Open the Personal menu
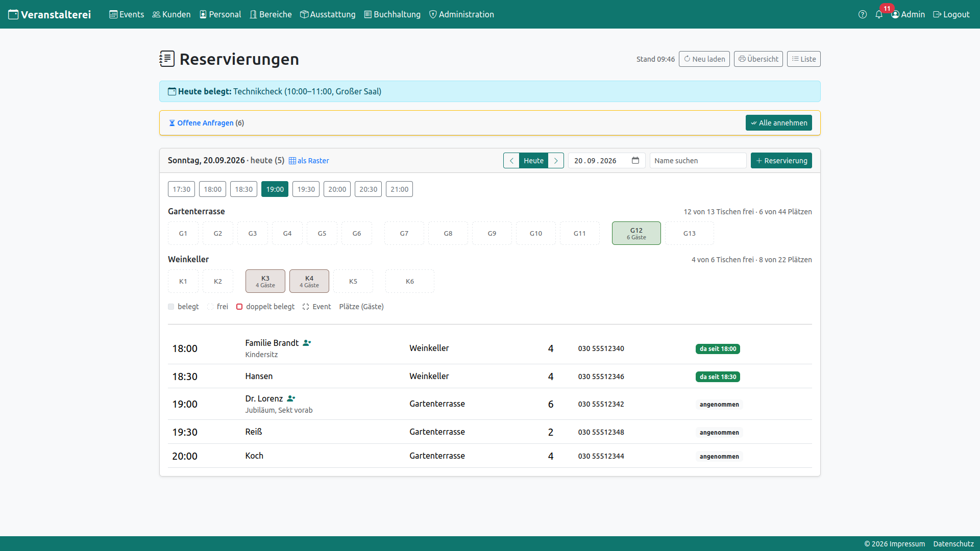Image resolution: width=980 pixels, height=551 pixels. pos(220,14)
